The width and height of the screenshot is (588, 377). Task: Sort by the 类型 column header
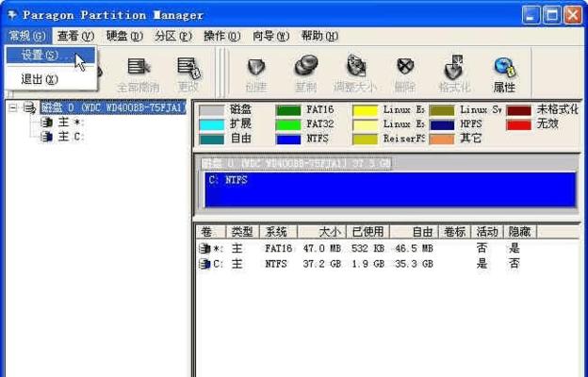coord(242,232)
